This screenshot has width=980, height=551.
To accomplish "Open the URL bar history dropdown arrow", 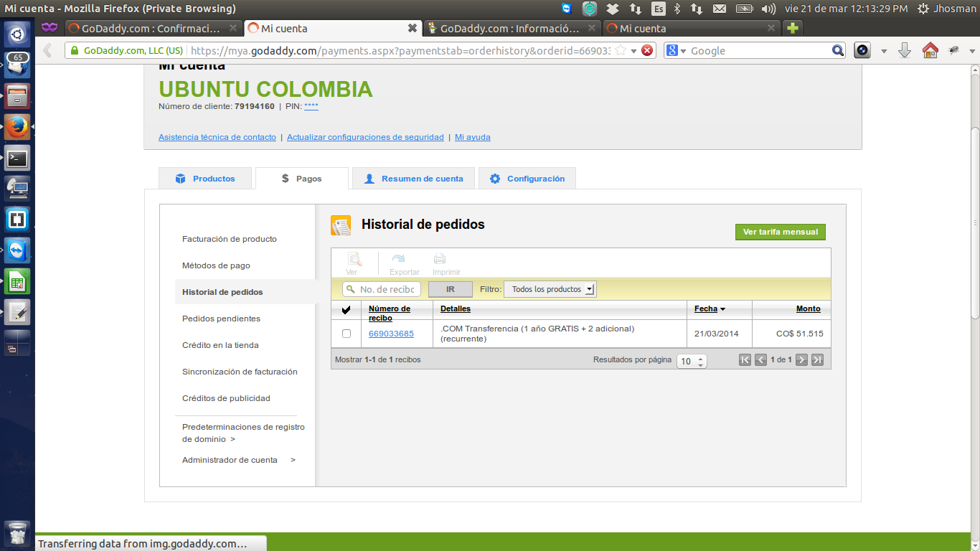I will pos(633,51).
